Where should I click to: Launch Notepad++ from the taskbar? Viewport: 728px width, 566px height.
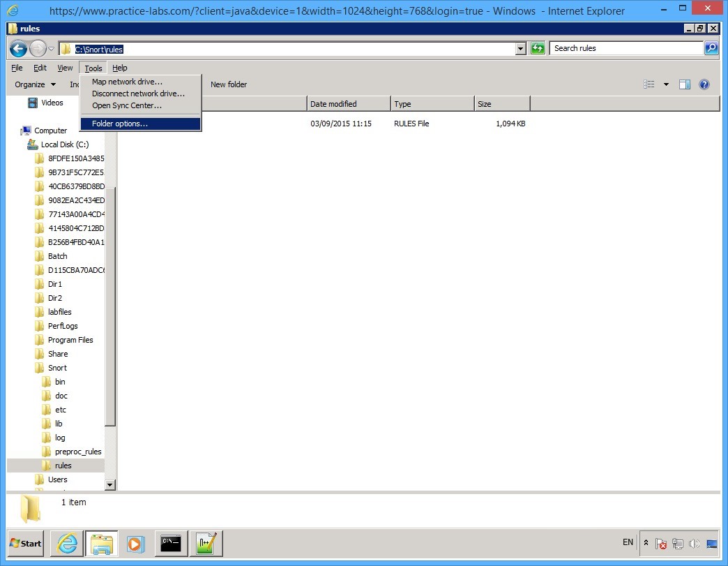tap(206, 543)
